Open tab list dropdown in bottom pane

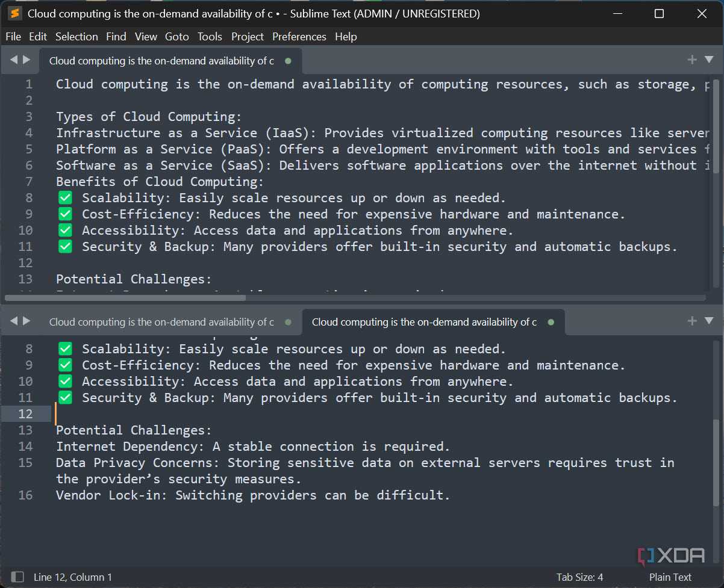pyautogui.click(x=709, y=321)
